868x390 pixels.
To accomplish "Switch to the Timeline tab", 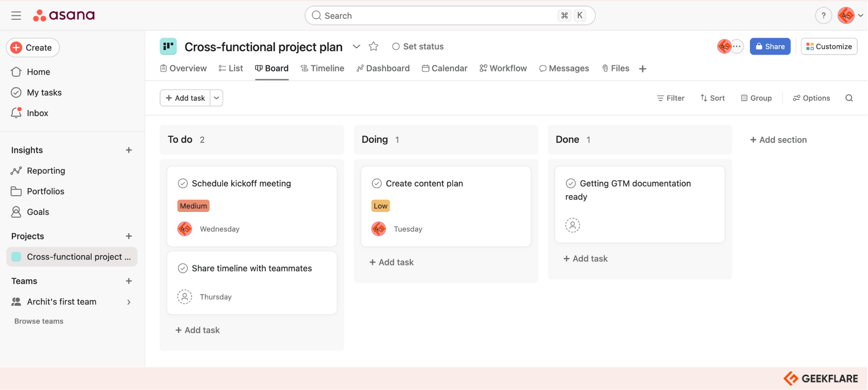I will (x=322, y=68).
